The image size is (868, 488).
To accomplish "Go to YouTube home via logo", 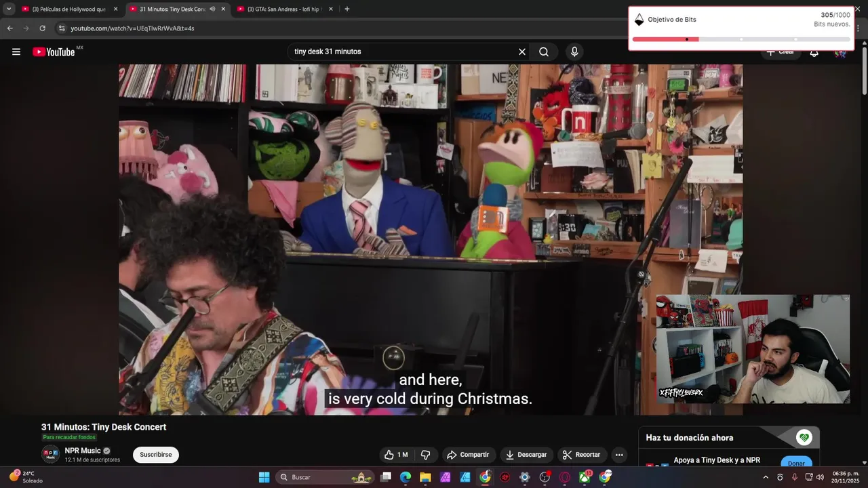I will tap(54, 52).
